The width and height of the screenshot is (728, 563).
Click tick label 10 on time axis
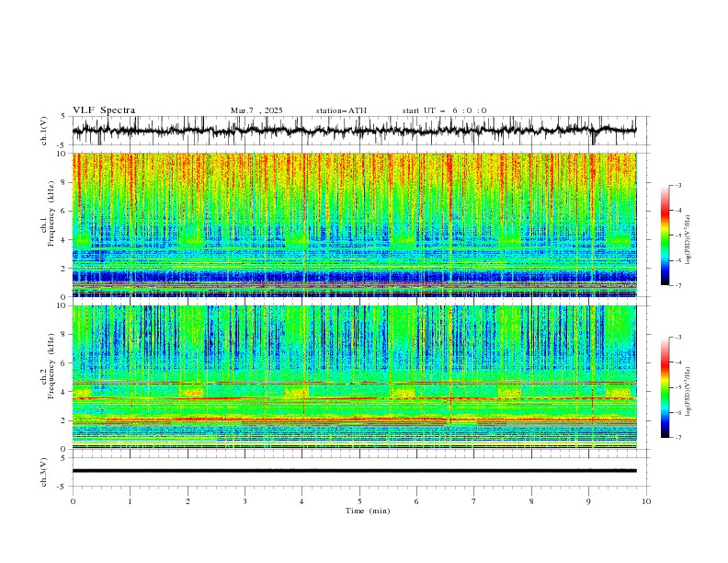point(646,501)
